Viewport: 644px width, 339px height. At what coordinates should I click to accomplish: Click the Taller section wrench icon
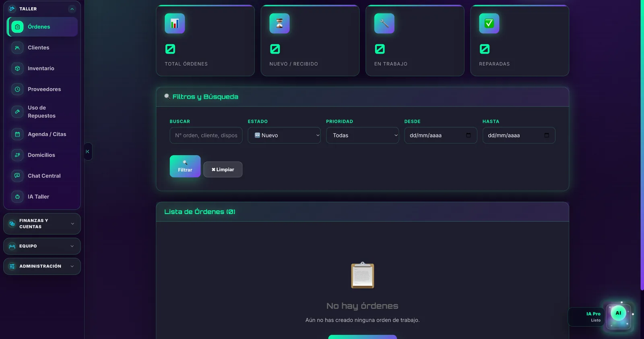pyautogui.click(x=12, y=9)
